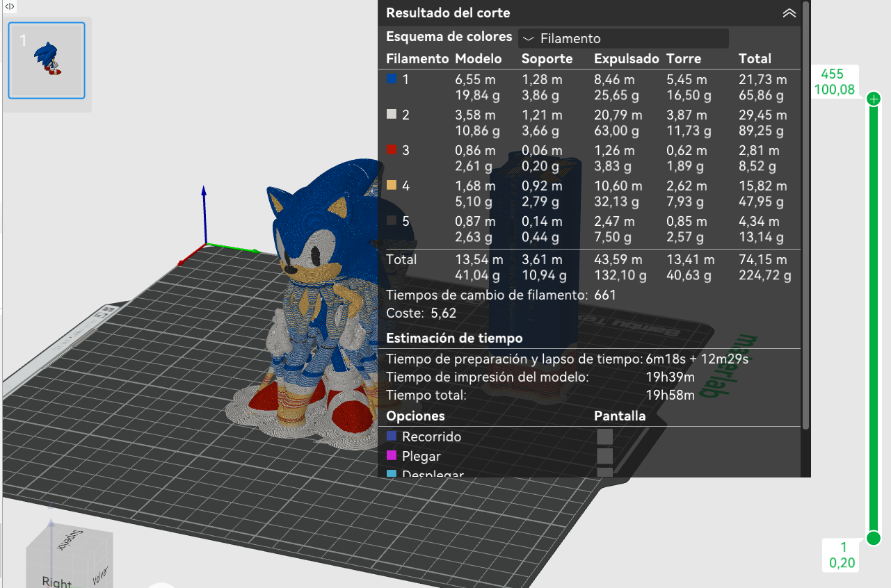Click filament change count 661

pos(605,295)
